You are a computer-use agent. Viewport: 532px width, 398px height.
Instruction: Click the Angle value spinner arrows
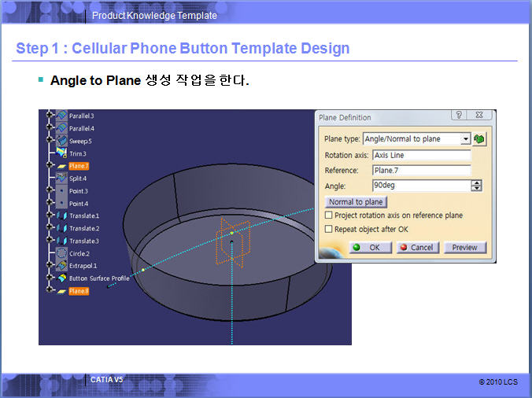(476, 186)
